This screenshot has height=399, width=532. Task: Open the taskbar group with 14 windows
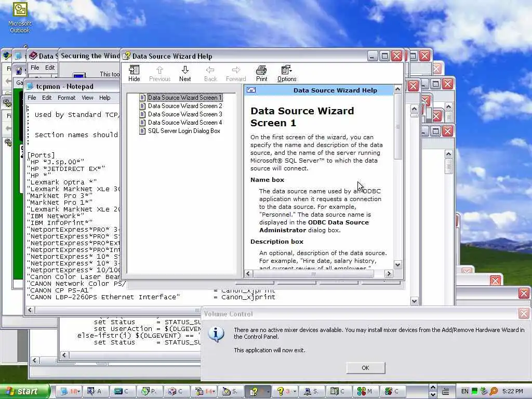point(205,392)
